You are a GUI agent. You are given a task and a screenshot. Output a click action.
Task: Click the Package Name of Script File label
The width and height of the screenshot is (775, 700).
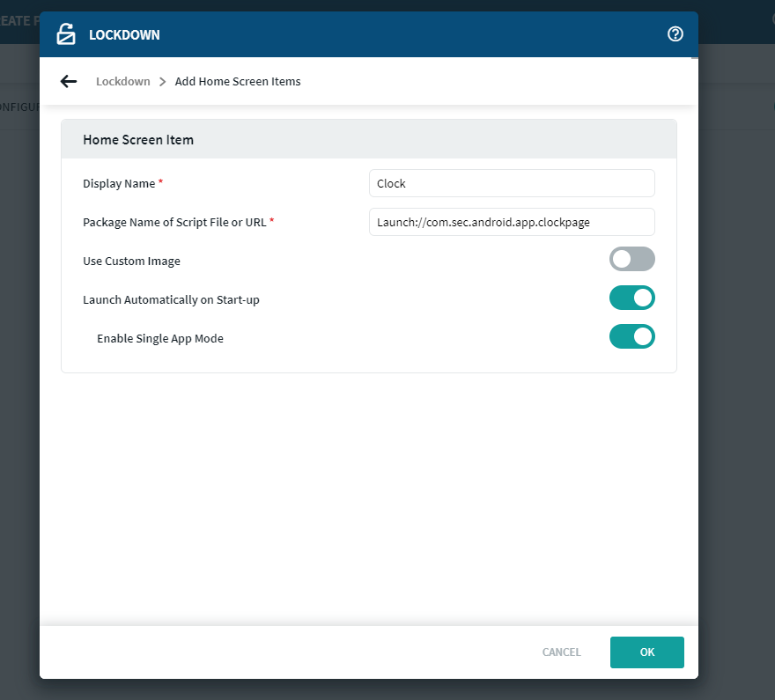pyautogui.click(x=174, y=223)
